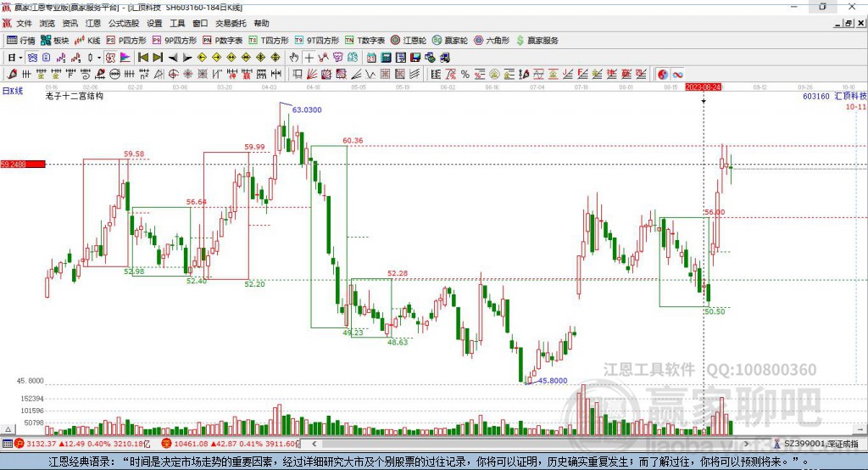Open the T数字表 tool

click(x=364, y=41)
